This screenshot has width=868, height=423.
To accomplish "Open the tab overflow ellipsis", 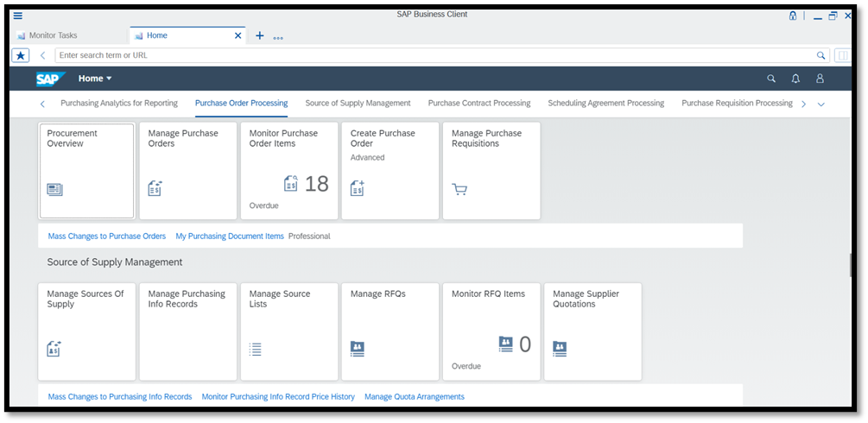I will [278, 38].
